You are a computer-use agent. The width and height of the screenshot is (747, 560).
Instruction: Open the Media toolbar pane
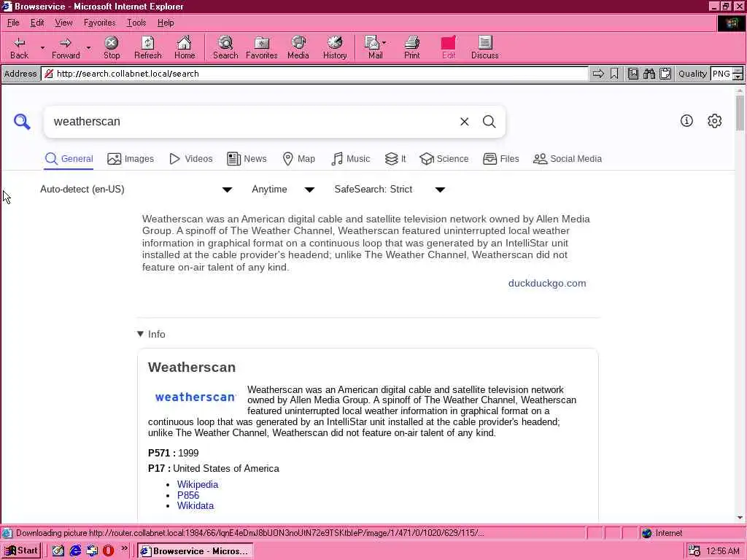(x=298, y=47)
